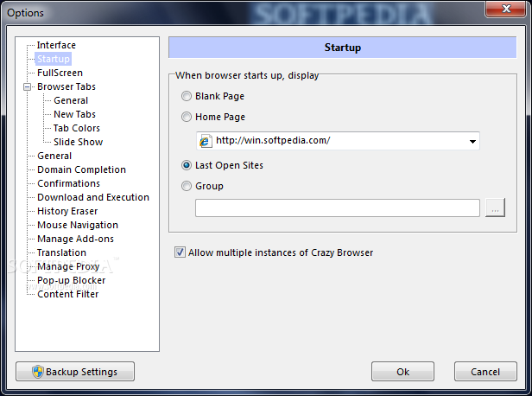Select Startup in the options tree
This screenshot has height=396, width=532.
coord(54,59)
